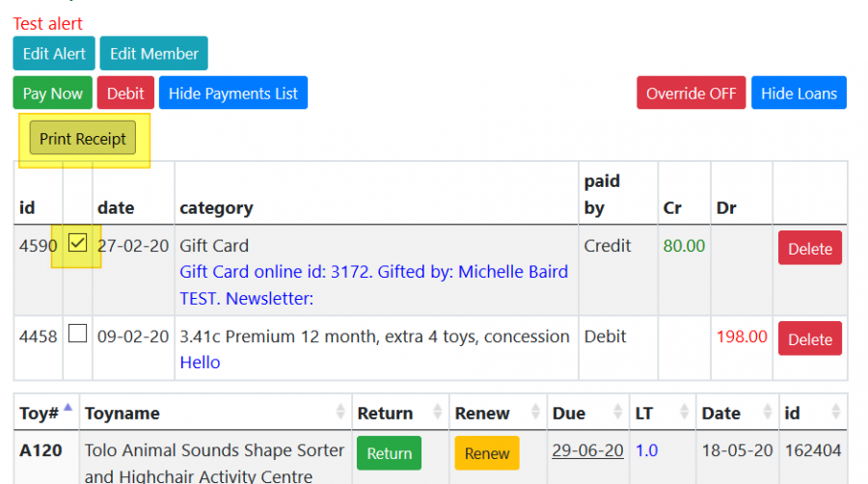Image resolution: width=868 pixels, height=484 pixels.
Task: Check the box for payment 4458
Action: point(78,334)
